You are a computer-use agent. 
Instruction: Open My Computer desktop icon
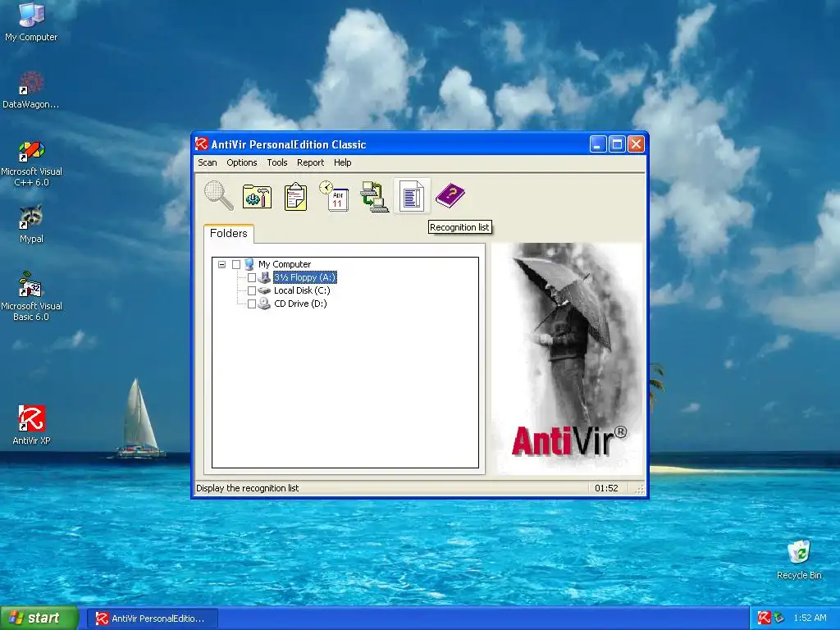pyautogui.click(x=31, y=22)
